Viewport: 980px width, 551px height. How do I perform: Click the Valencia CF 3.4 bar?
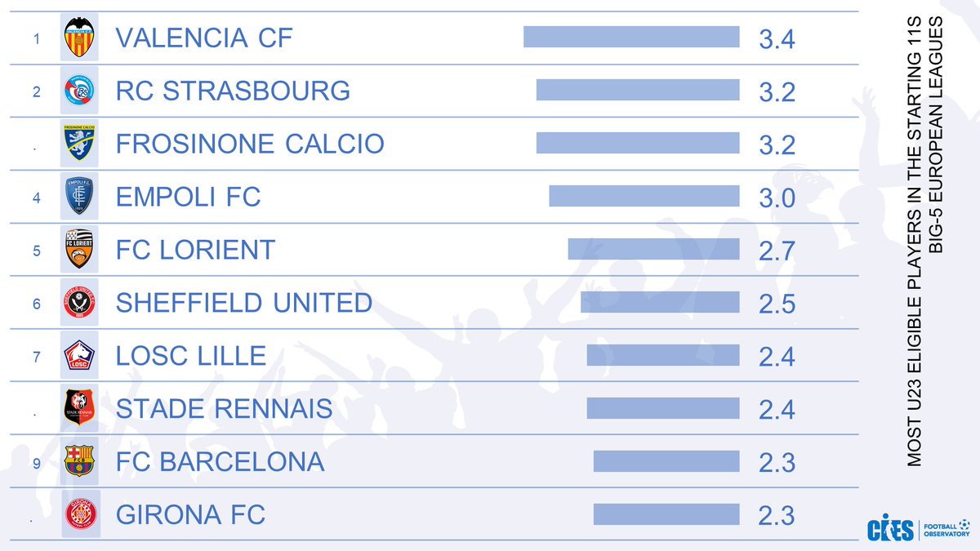click(631, 37)
